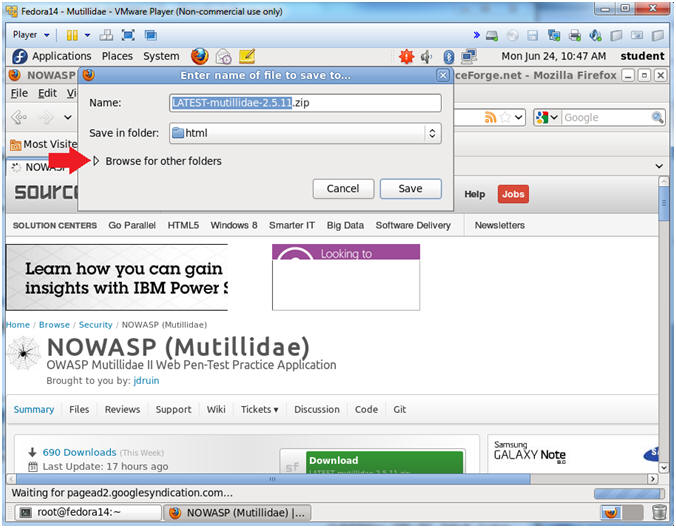Open the Places menu in GNOME panel
Image resolution: width=676 pixels, height=528 pixels.
click(x=117, y=56)
